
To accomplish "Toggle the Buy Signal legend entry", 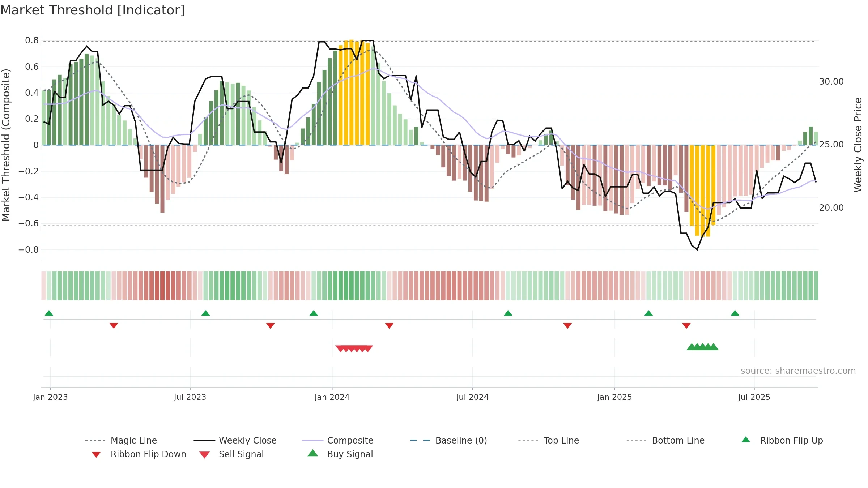I will 340,454.
